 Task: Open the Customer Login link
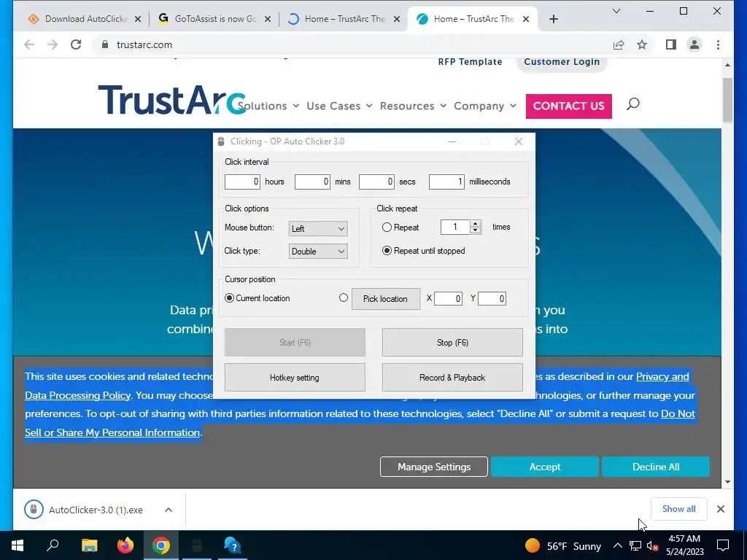562,62
